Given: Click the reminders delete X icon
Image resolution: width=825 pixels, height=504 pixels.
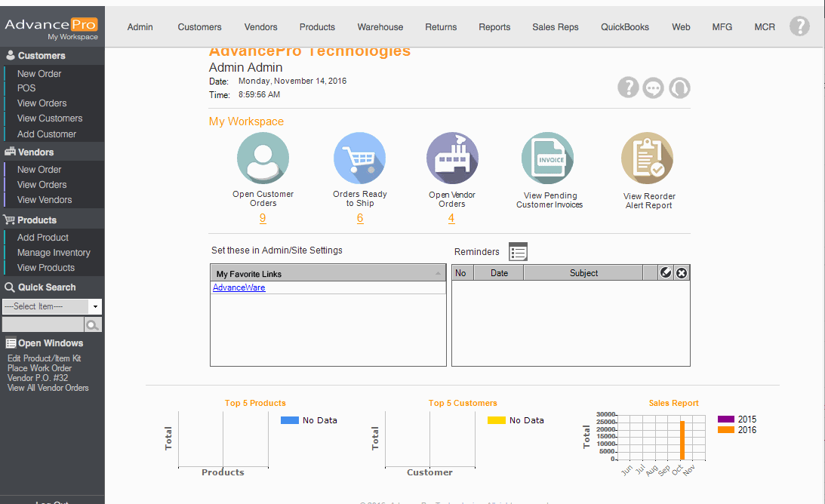Looking at the screenshot, I should tap(682, 273).
